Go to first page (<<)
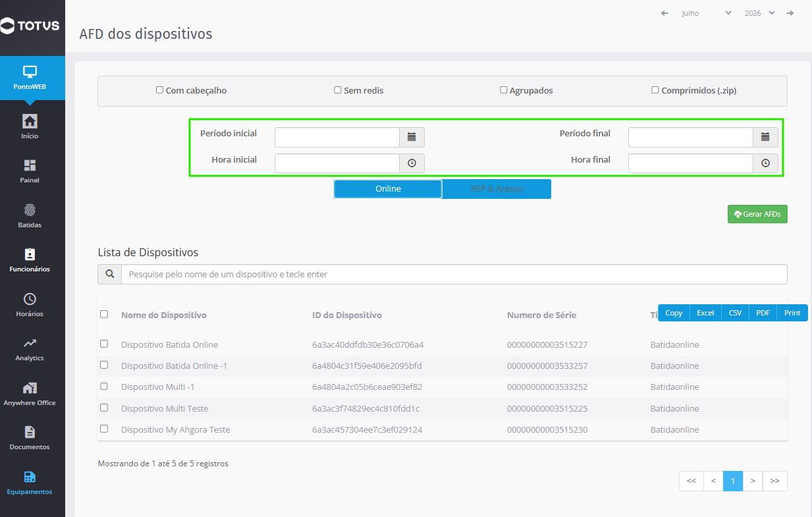Image resolution: width=812 pixels, height=517 pixels. pyautogui.click(x=691, y=481)
